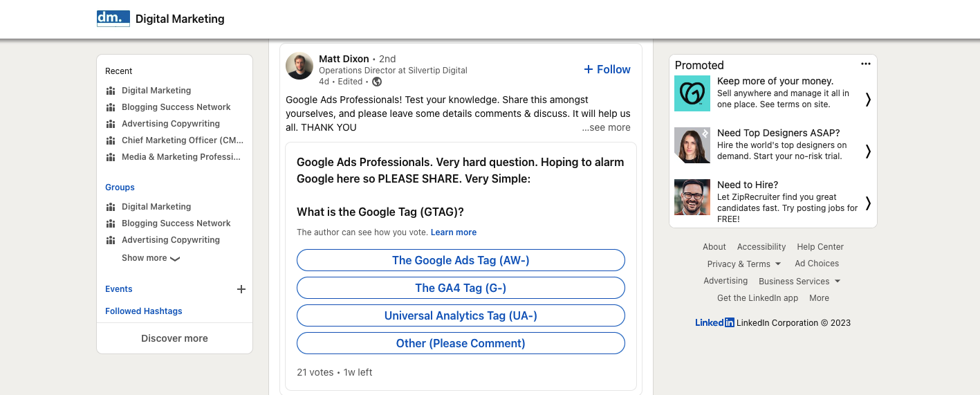Open Events section link

pos(119,289)
